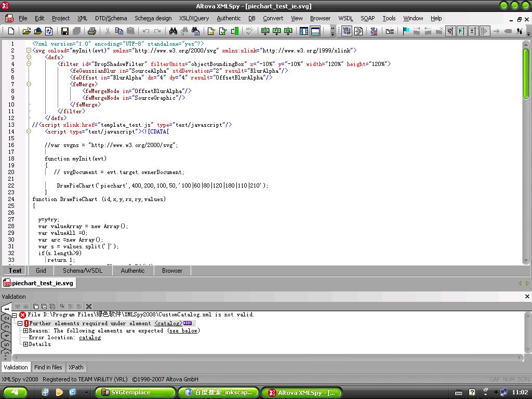This screenshot has width=532, height=399.
Task: Open toolbar overflow chevron dropdown
Action: [x=332, y=31]
